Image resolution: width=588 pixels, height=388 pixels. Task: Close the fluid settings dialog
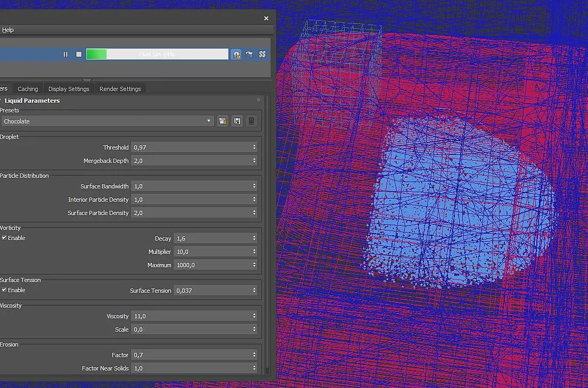[266, 19]
